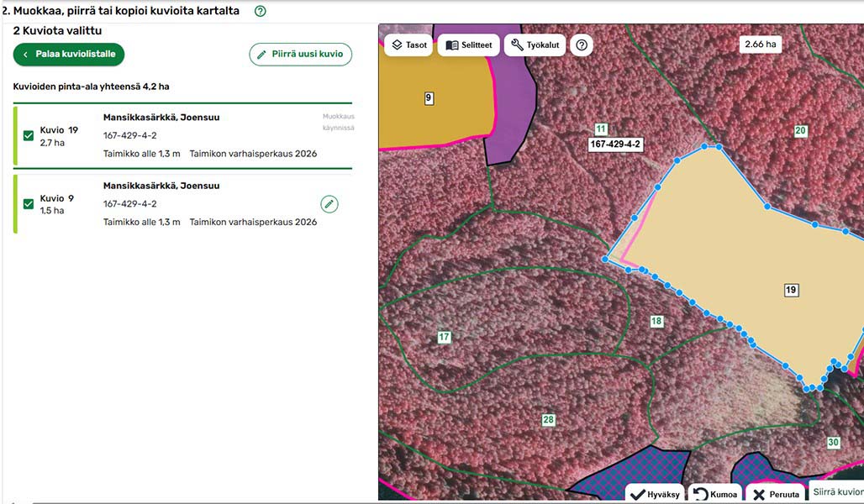
Task: Accept the edit with Hyväksy
Action: click(654, 494)
